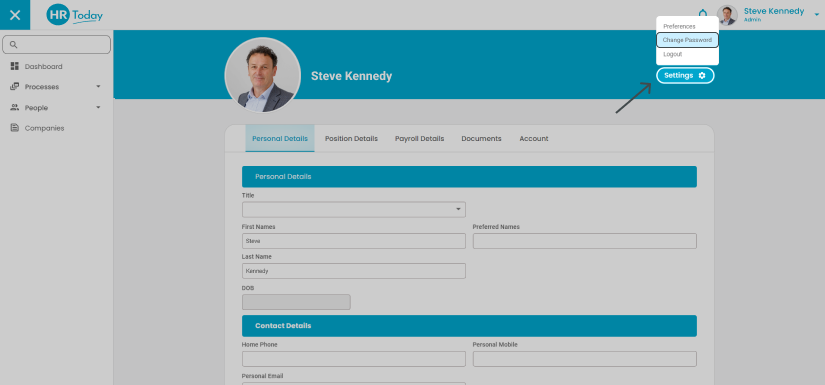Switch to the Position Details tab
Viewport: 825px width, 385px height.
pyautogui.click(x=351, y=139)
